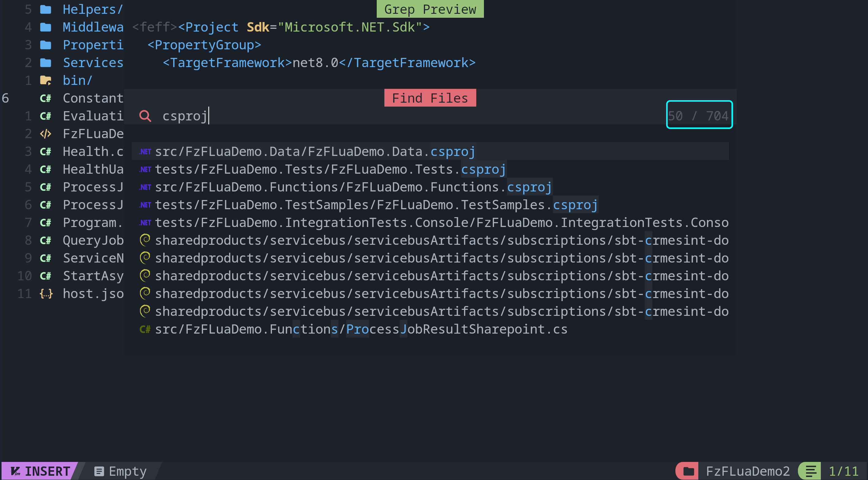Open the Properti directory entry

[93, 45]
